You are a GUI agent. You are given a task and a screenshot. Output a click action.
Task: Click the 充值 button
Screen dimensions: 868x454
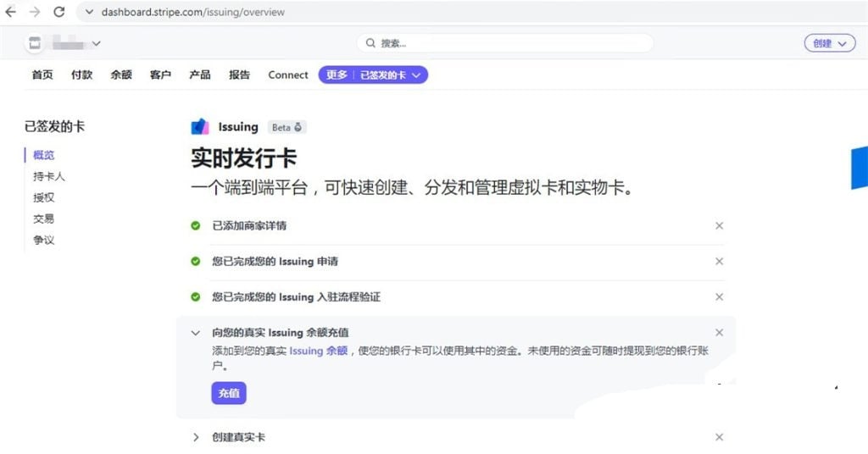point(229,393)
